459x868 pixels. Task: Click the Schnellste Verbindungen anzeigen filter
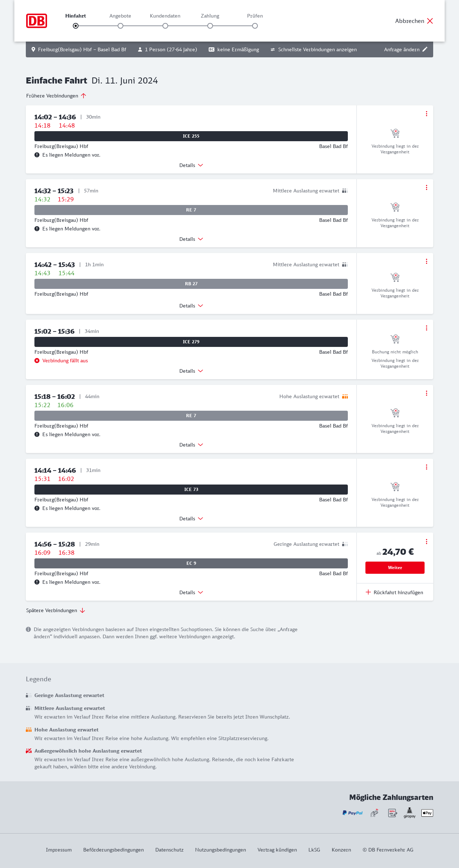tap(313, 49)
